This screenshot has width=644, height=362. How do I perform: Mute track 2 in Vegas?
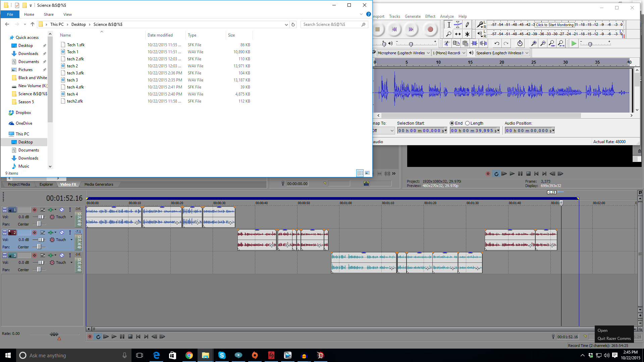pos(62,233)
